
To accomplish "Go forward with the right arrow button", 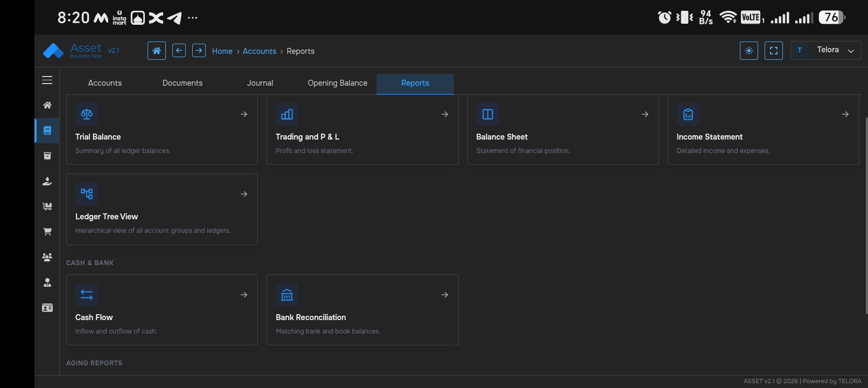I will pos(199,51).
